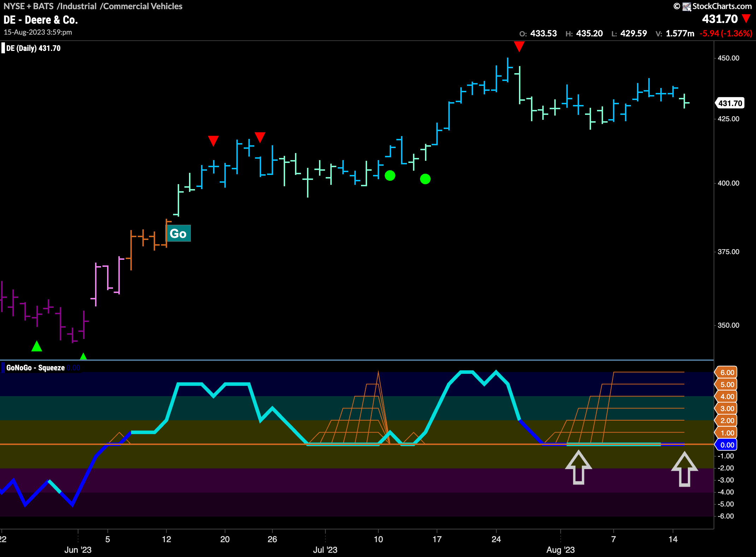Select the green circle marker near July 10
756x557 pixels.
(x=390, y=176)
